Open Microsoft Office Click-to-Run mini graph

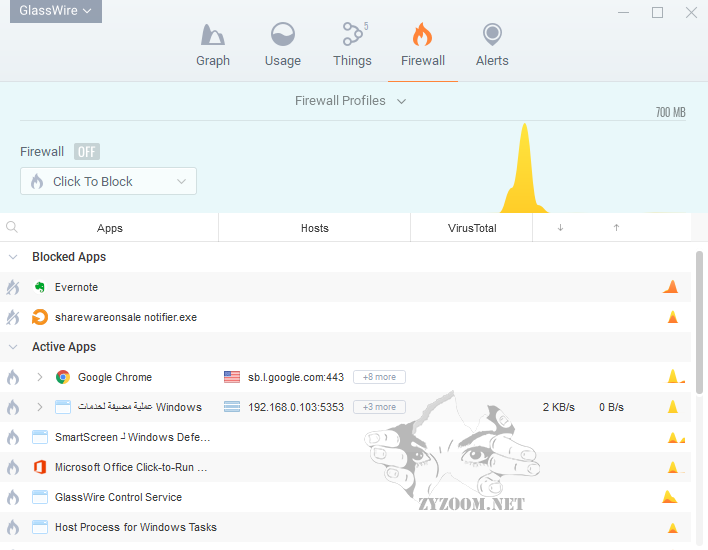click(x=676, y=467)
